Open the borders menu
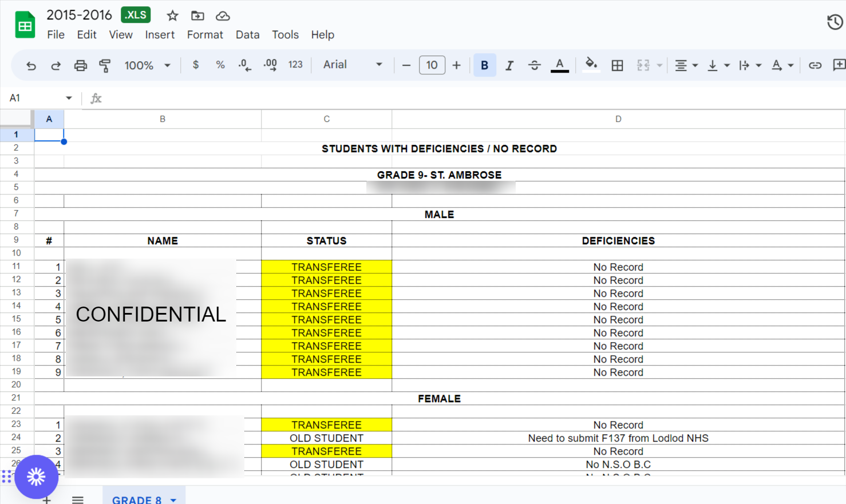This screenshot has width=846, height=504. point(617,65)
